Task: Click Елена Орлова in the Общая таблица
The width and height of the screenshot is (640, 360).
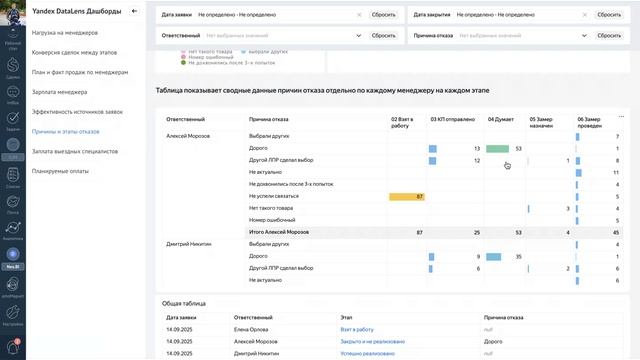Action: click(x=251, y=329)
